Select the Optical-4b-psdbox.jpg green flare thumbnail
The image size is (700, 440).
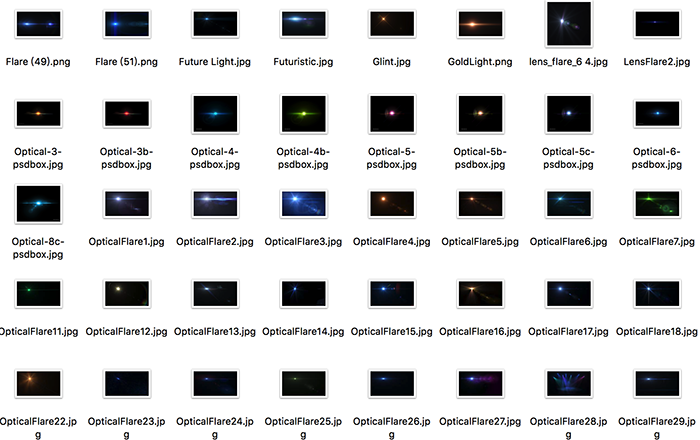coord(303,113)
